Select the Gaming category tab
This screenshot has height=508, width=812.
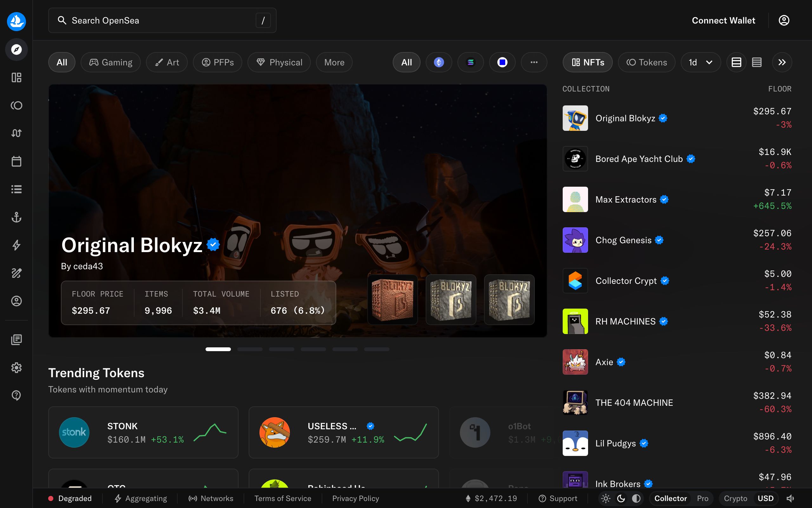110,62
